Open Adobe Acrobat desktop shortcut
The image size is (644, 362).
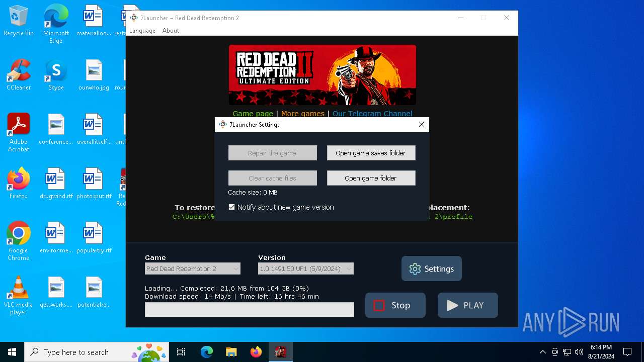point(19,133)
